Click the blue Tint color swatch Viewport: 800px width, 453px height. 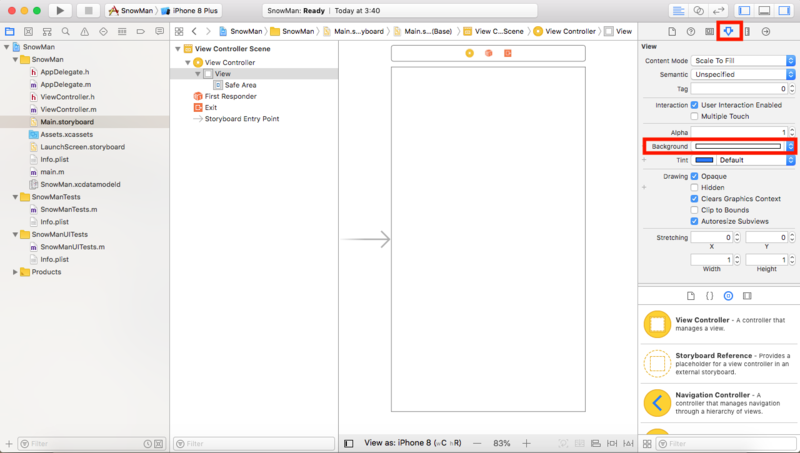(704, 160)
